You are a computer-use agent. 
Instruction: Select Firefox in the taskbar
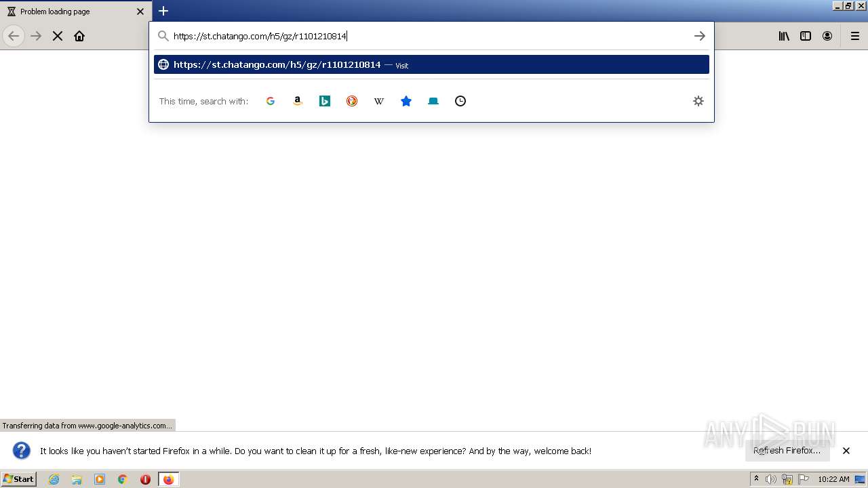pyautogui.click(x=168, y=479)
